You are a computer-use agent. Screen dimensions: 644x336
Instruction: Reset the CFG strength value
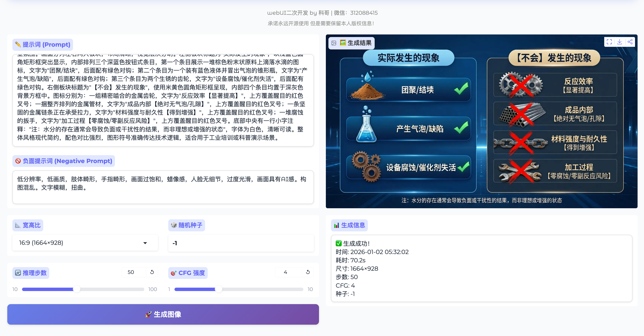pyautogui.click(x=308, y=272)
